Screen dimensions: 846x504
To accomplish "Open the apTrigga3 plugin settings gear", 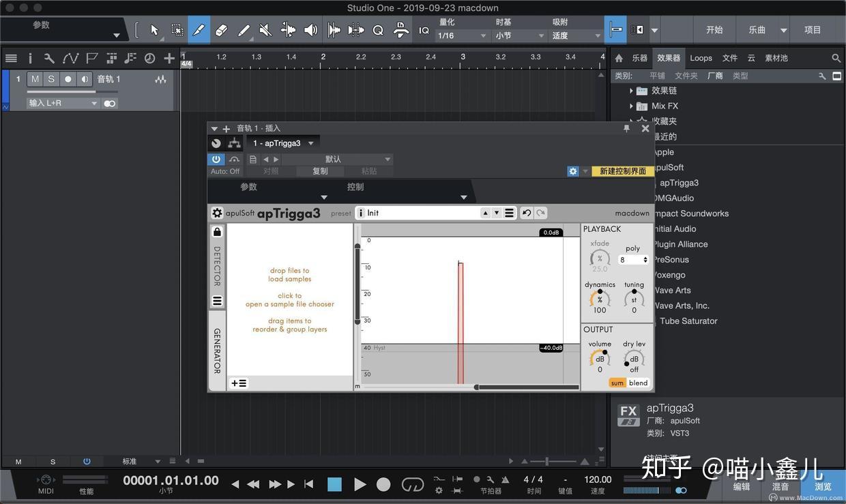I will [216, 213].
